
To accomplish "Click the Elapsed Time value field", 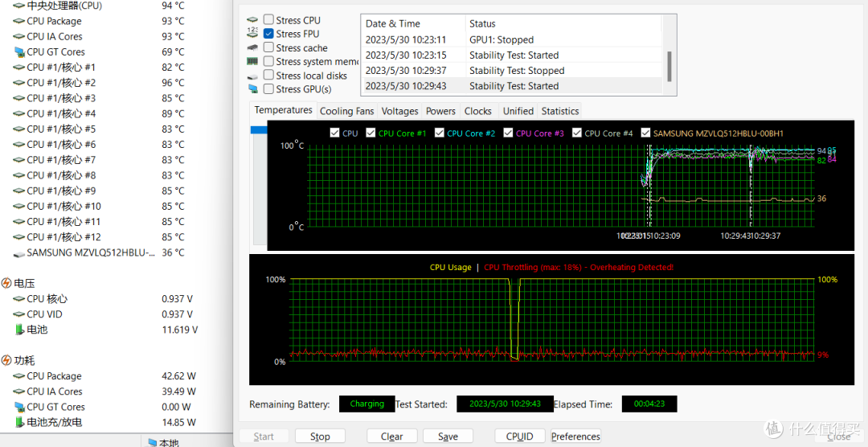I will click(649, 404).
